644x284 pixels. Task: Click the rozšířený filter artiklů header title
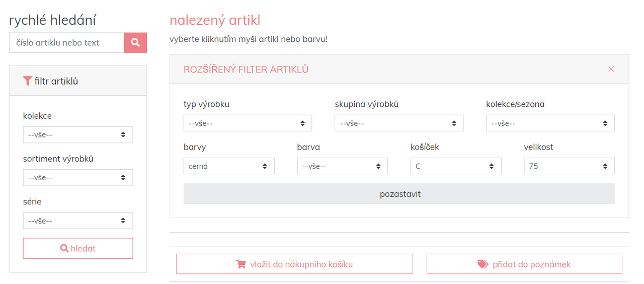(246, 69)
